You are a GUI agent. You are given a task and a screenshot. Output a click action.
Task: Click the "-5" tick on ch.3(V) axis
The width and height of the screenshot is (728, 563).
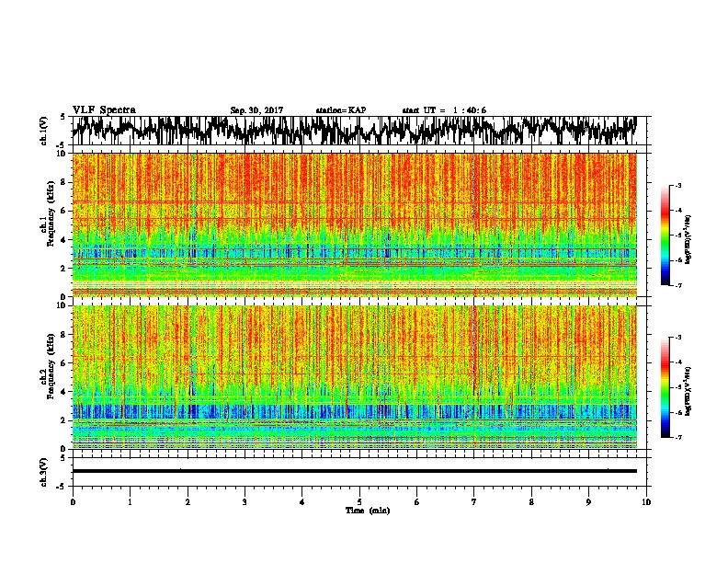[61, 486]
